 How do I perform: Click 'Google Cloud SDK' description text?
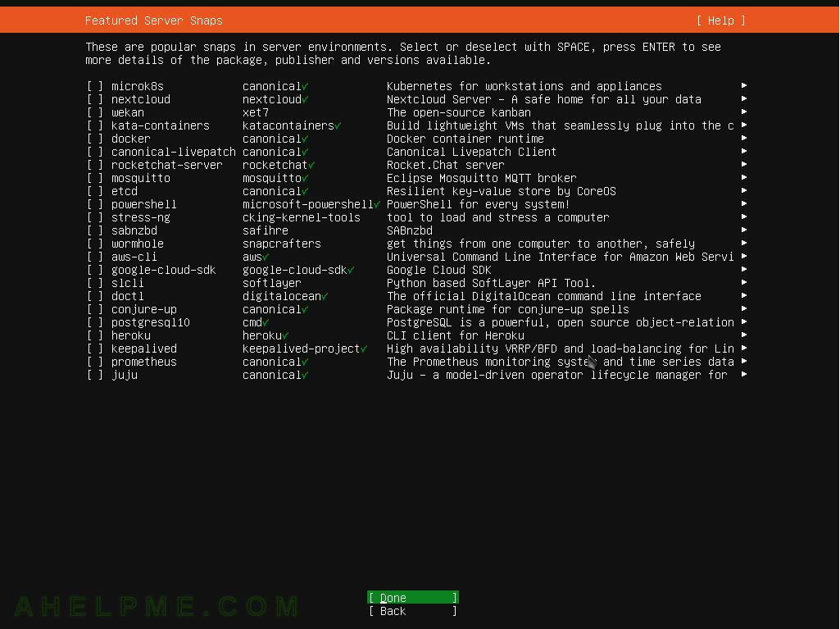click(439, 271)
